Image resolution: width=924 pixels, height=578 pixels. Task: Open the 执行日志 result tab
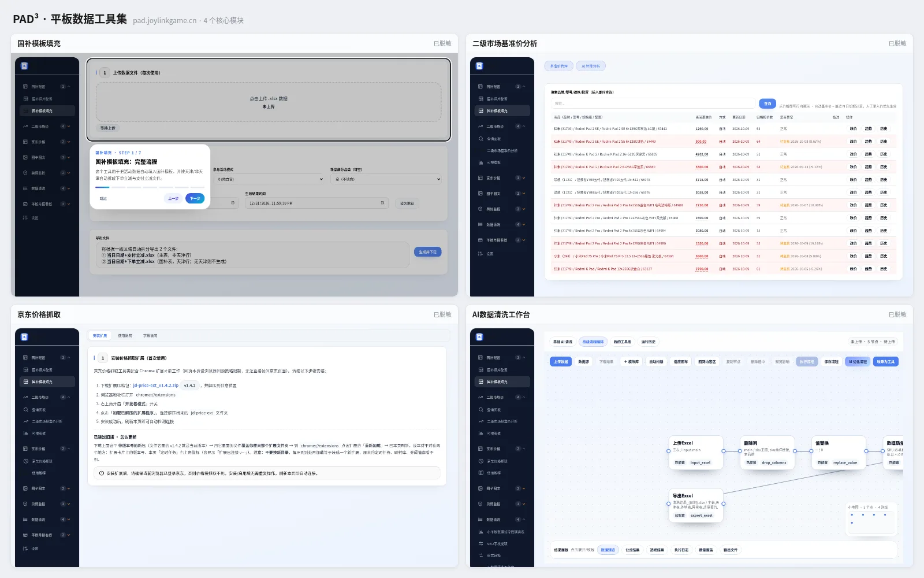point(681,550)
